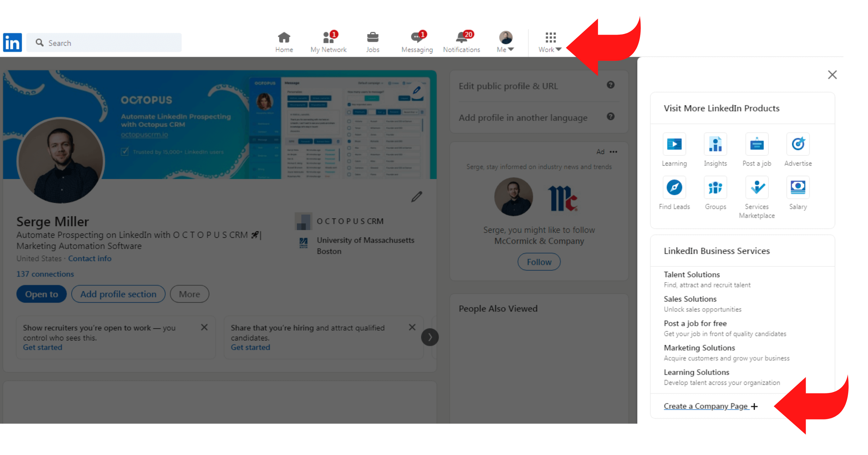Expand the Me dropdown in navbar

click(505, 41)
